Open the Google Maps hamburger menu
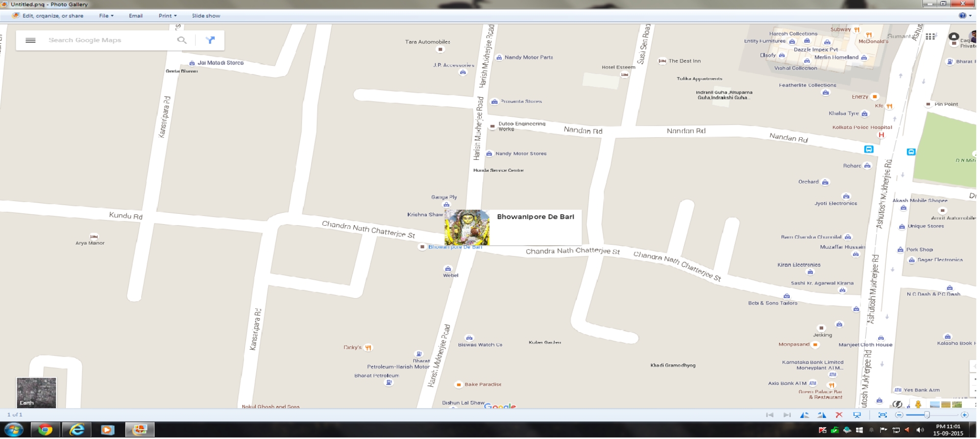The image size is (980, 439). click(30, 40)
